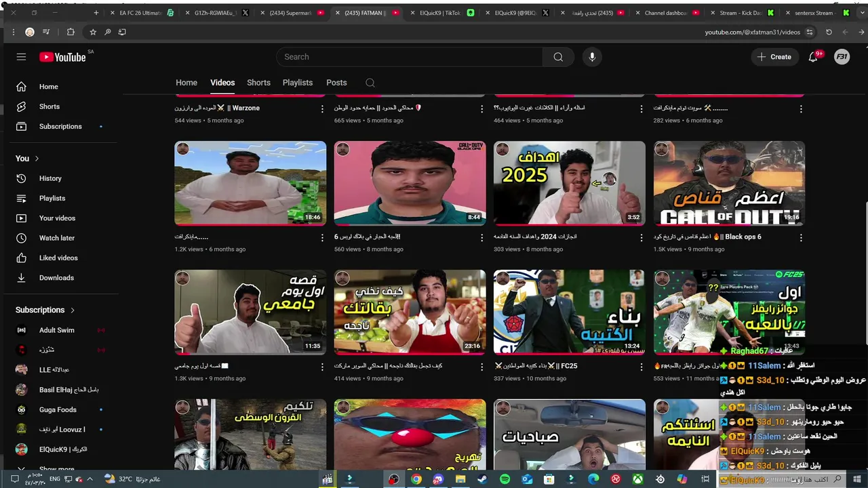Play the 18:46 Minecraft video thumbnail
Image resolution: width=868 pixels, height=488 pixels.
coord(250,183)
